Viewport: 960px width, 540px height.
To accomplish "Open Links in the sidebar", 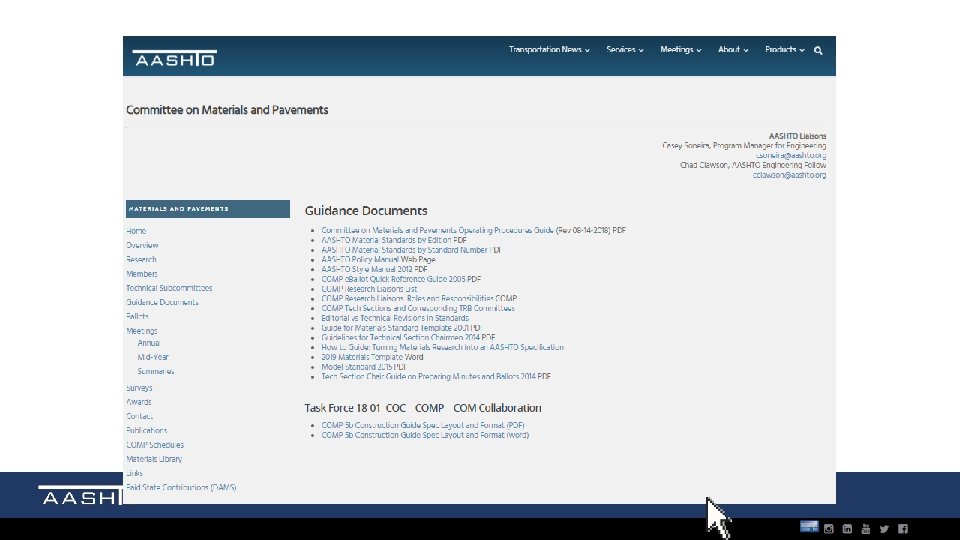I will click(x=134, y=473).
